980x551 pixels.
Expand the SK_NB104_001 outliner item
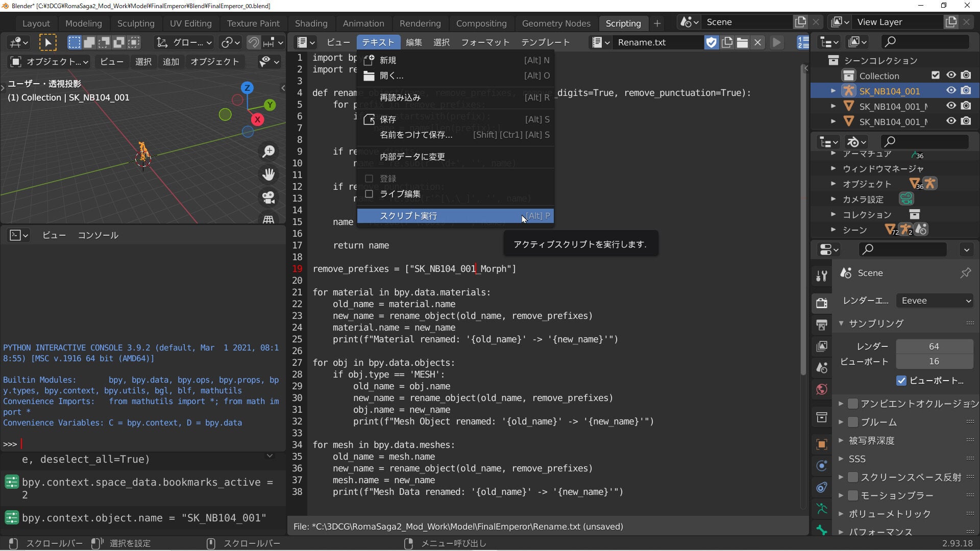click(833, 91)
